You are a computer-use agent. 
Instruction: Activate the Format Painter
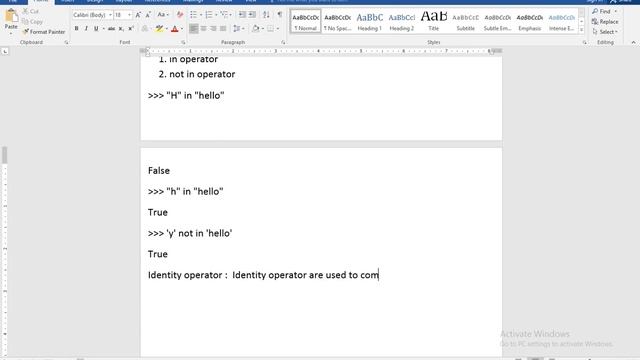tap(44, 32)
